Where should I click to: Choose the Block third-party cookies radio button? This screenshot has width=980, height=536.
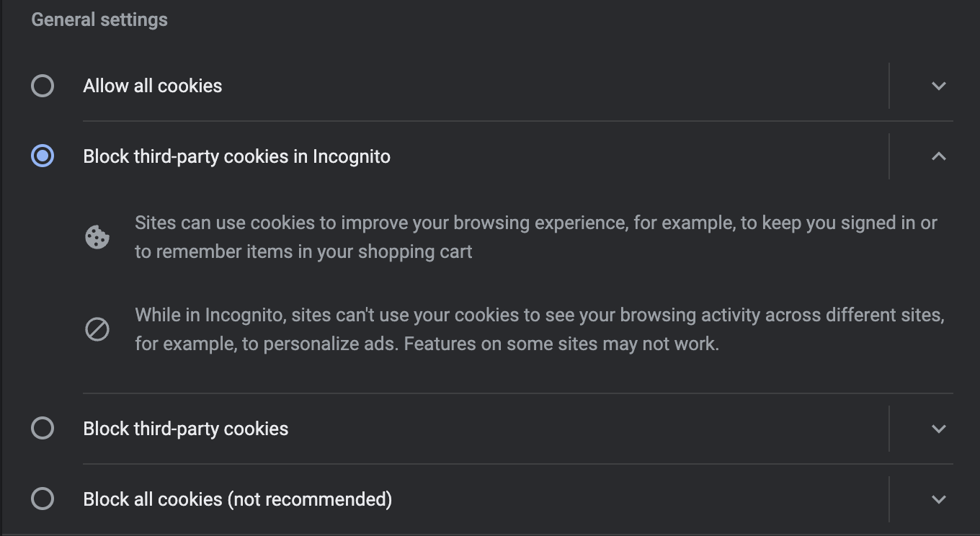43,429
